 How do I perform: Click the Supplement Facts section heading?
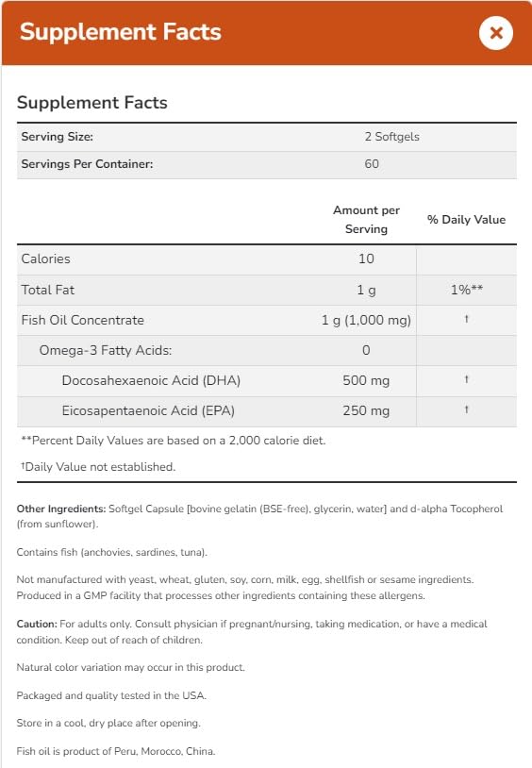[x=92, y=102]
